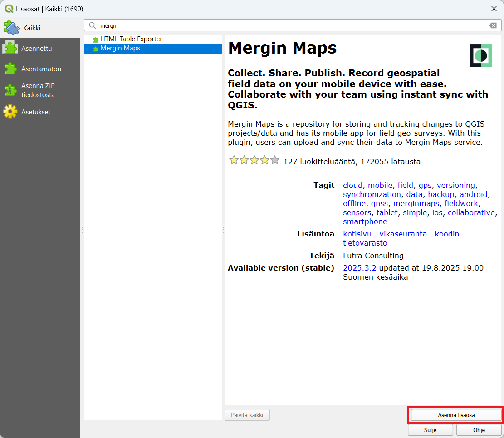
Task: Open the simple tag link
Action: 415,212
